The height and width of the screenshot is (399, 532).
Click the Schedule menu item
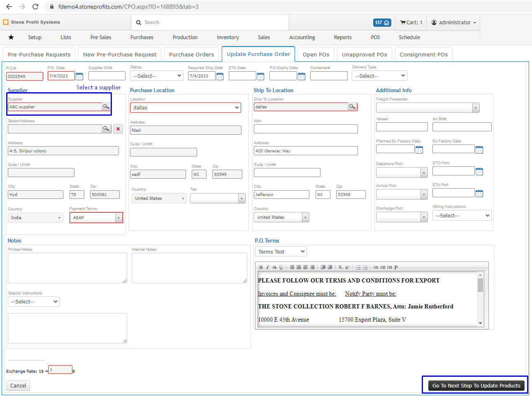click(x=409, y=37)
